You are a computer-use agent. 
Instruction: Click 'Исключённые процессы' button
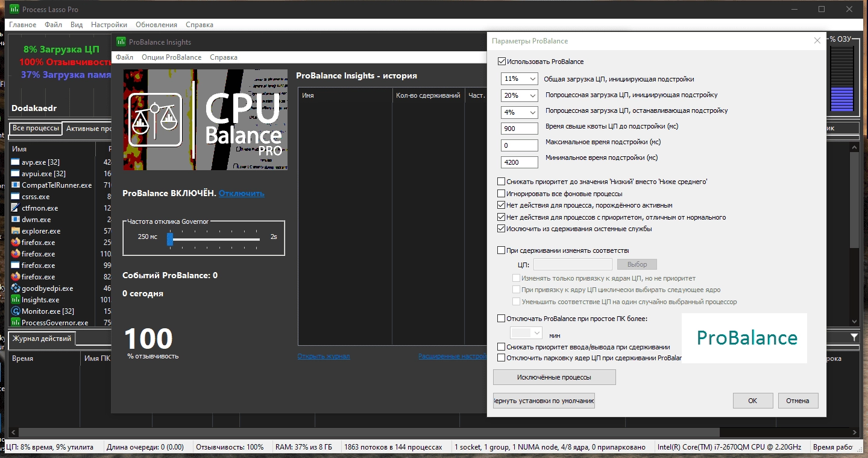coord(555,377)
